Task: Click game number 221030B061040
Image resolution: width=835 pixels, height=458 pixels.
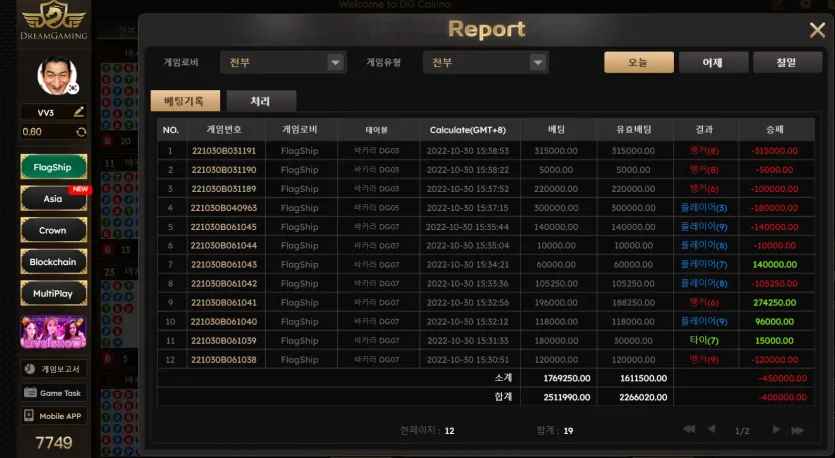Action: pos(224,322)
